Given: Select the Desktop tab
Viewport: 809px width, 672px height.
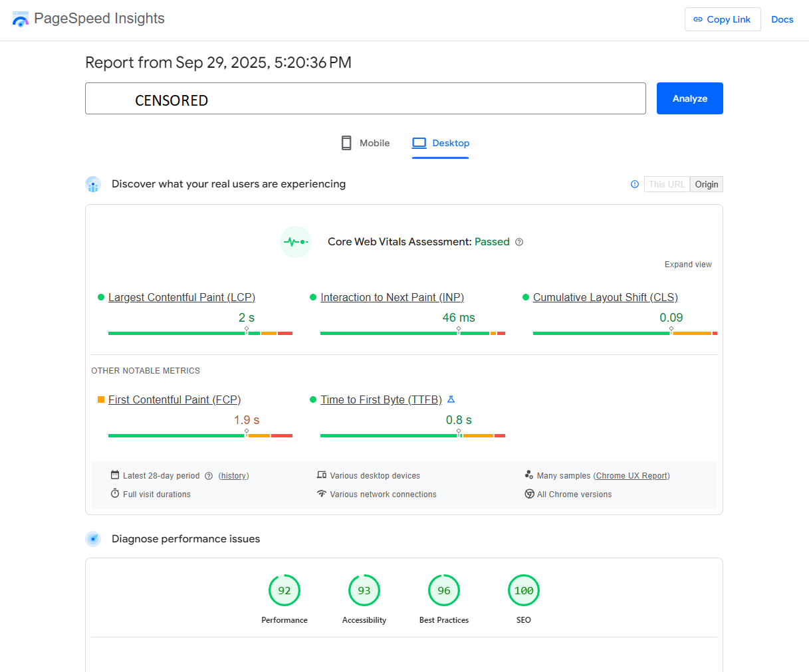Looking at the screenshot, I should (x=441, y=143).
